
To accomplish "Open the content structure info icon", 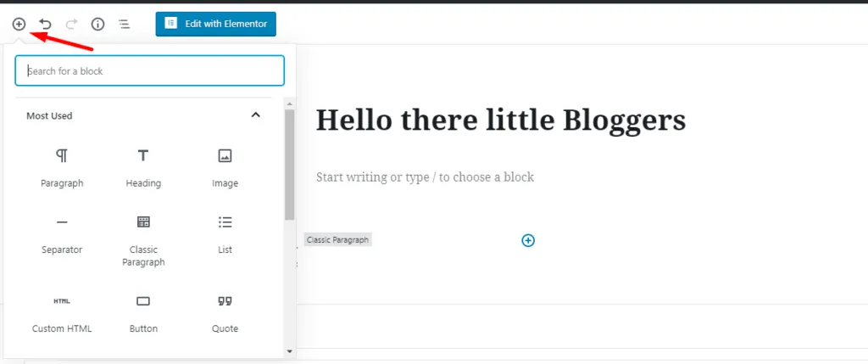I will coord(97,24).
